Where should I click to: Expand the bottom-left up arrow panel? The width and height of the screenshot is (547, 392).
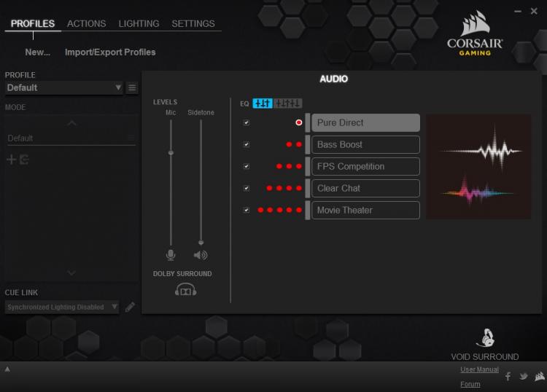pos(7,369)
